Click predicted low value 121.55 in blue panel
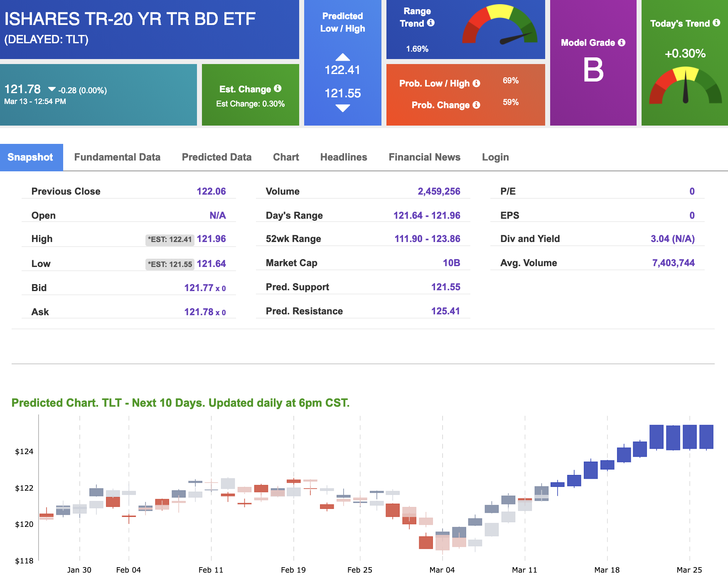The width and height of the screenshot is (728, 583). coord(342,93)
